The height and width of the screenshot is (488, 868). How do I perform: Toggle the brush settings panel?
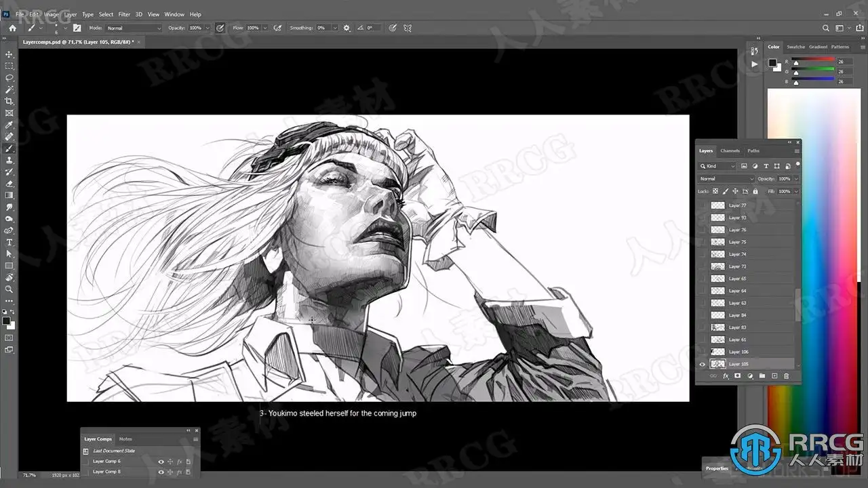tap(77, 28)
